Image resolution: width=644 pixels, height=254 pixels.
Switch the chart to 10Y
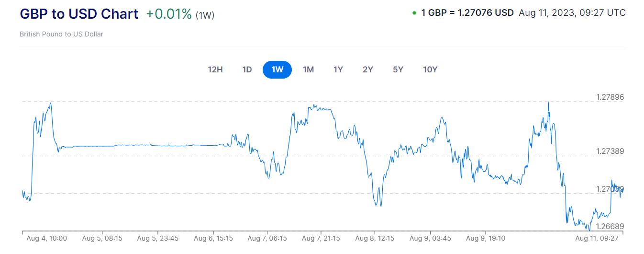point(430,69)
